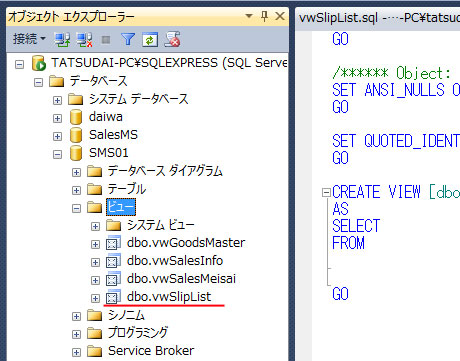Select the システム データベース folder label
Screen dimensions: 460x361
(x=138, y=99)
